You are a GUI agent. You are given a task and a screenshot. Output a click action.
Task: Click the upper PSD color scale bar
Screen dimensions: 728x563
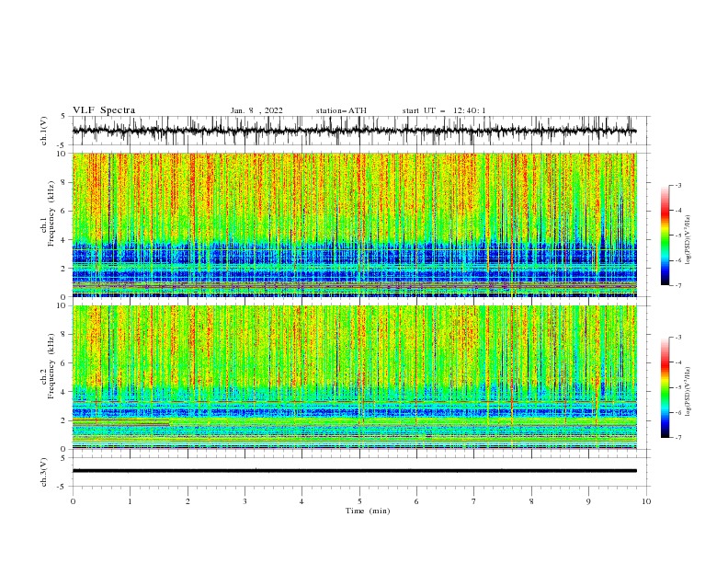pyautogui.click(x=665, y=236)
